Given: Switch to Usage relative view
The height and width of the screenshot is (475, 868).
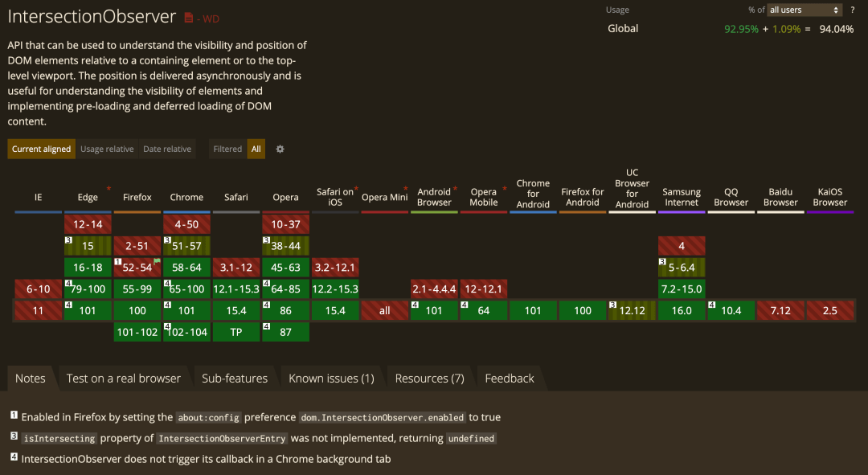Looking at the screenshot, I should coord(107,149).
